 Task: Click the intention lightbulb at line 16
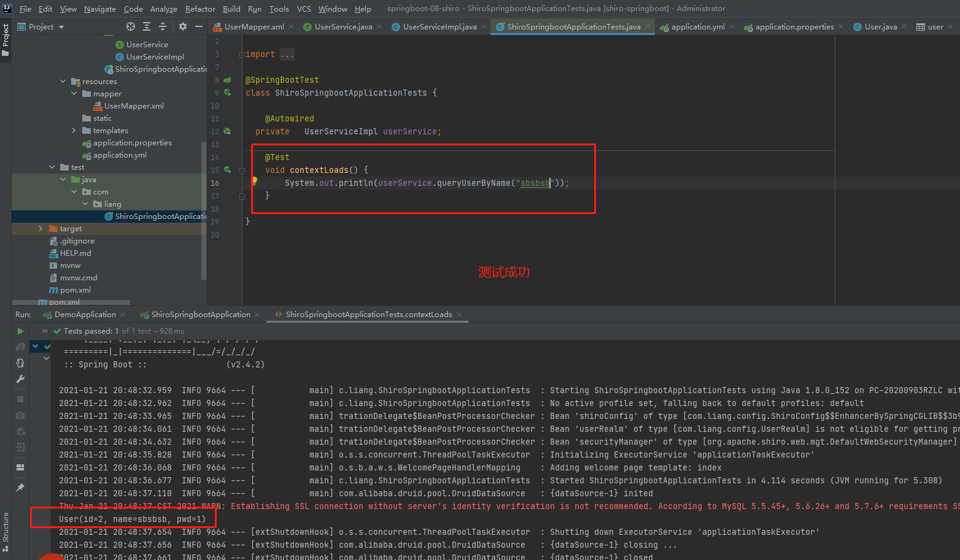(254, 180)
